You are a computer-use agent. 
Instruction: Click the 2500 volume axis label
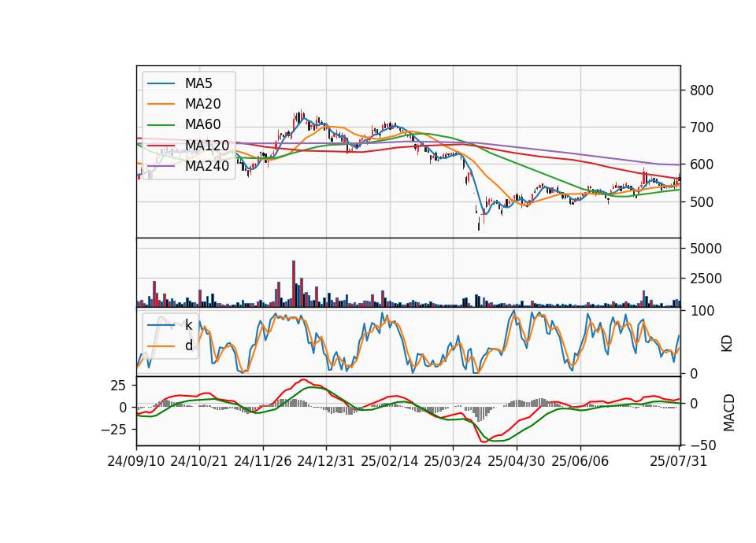pos(706,279)
